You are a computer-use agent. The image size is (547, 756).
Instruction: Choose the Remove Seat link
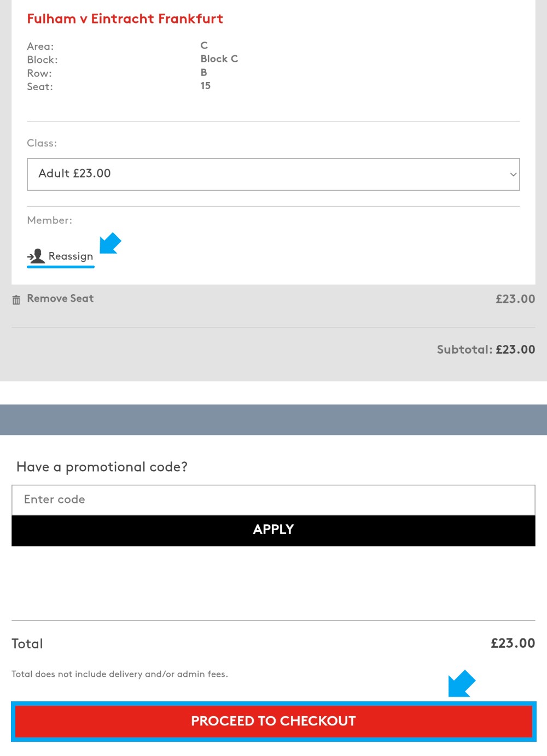click(x=60, y=298)
